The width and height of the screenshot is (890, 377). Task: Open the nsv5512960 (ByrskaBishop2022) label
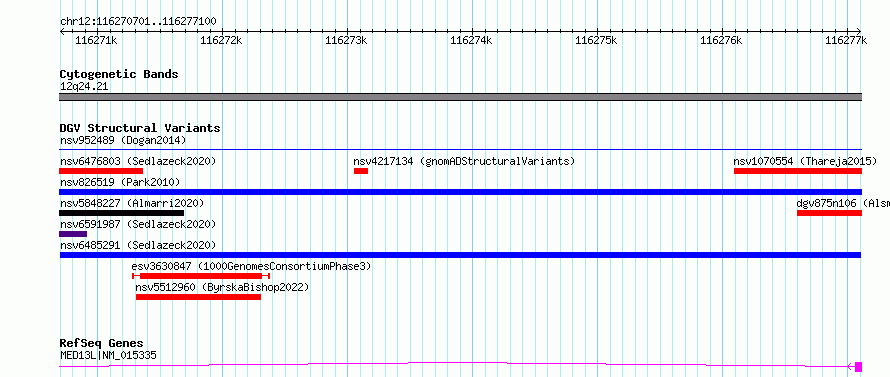[x=222, y=287]
